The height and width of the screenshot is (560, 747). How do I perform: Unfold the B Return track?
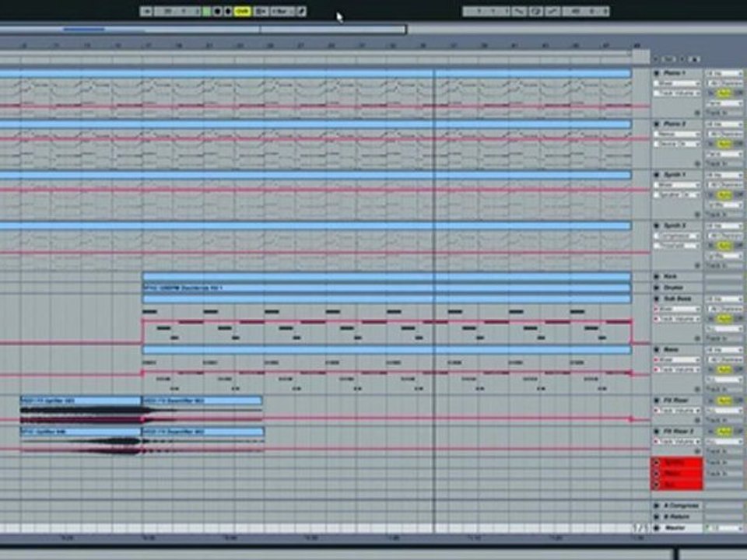point(657,516)
